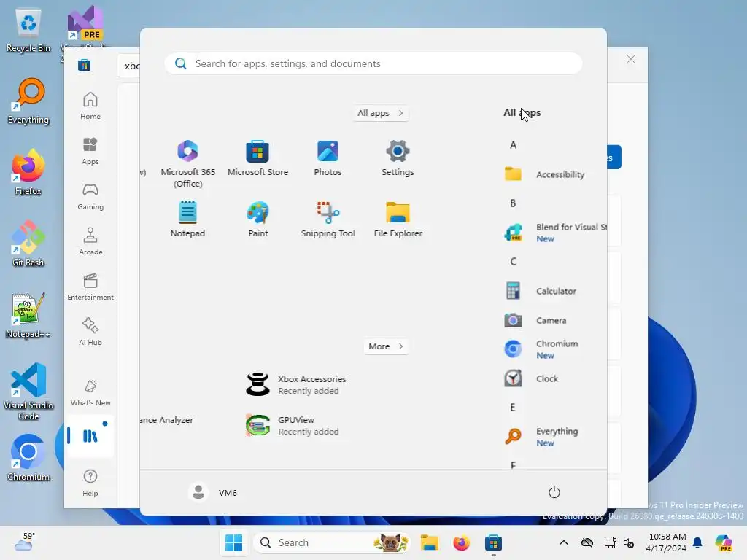747x560 pixels.
Task: Open Settings from pinned apps
Action: pyautogui.click(x=398, y=158)
